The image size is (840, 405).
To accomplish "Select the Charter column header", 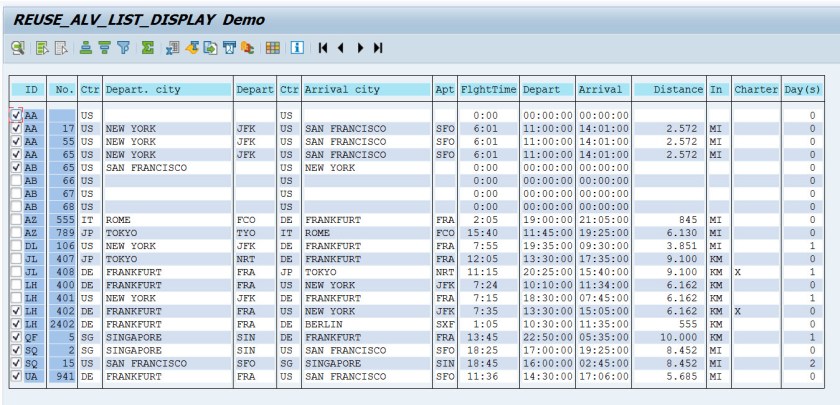I will click(x=756, y=89).
